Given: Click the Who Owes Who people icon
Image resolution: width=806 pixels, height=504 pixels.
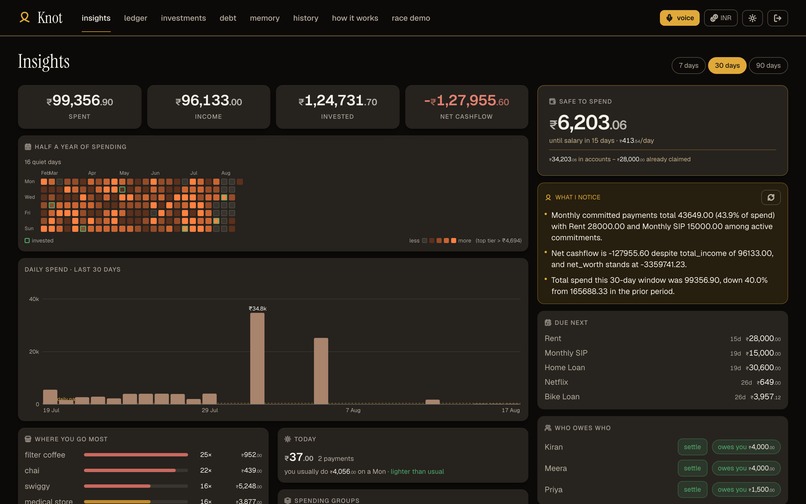Looking at the screenshot, I should pyautogui.click(x=548, y=428).
